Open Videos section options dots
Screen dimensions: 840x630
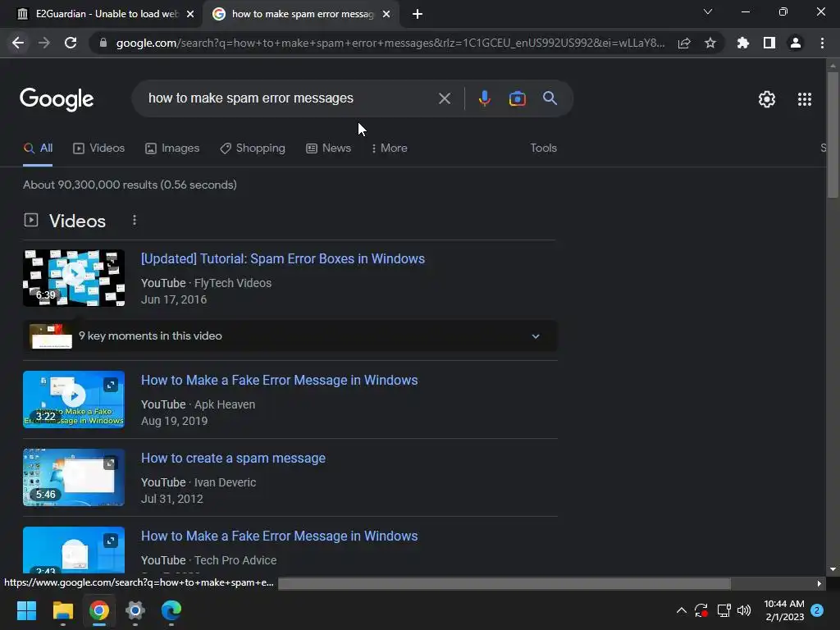click(135, 220)
